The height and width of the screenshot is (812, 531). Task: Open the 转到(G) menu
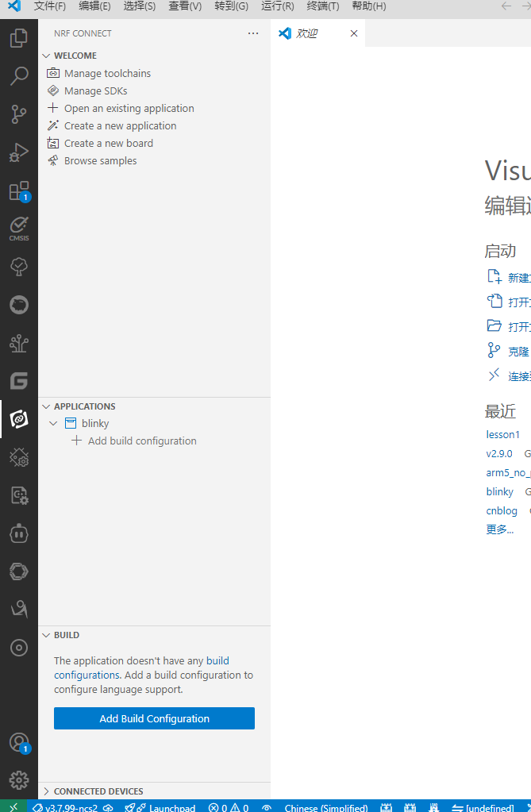[x=231, y=6]
